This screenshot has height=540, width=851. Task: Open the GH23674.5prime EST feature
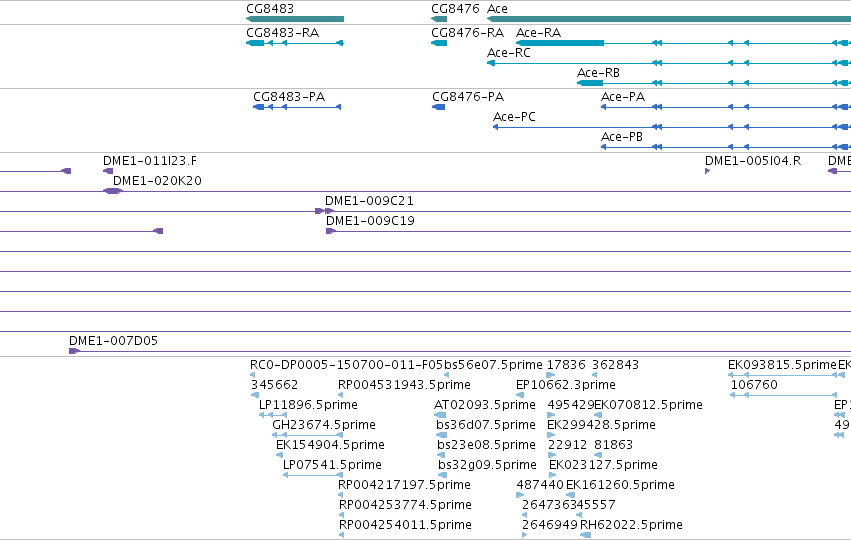[x=308, y=435]
